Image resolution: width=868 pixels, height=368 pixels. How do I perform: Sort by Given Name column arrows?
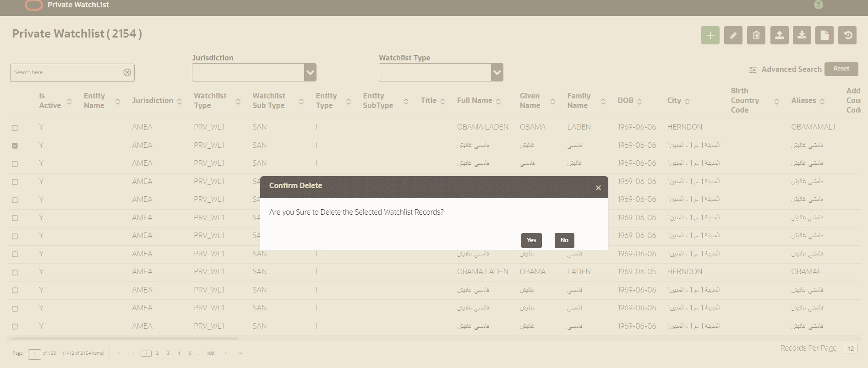553,101
